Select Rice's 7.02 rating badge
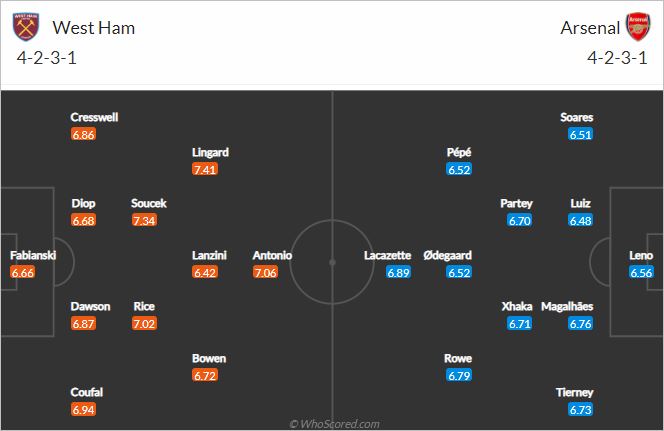 pyautogui.click(x=144, y=324)
